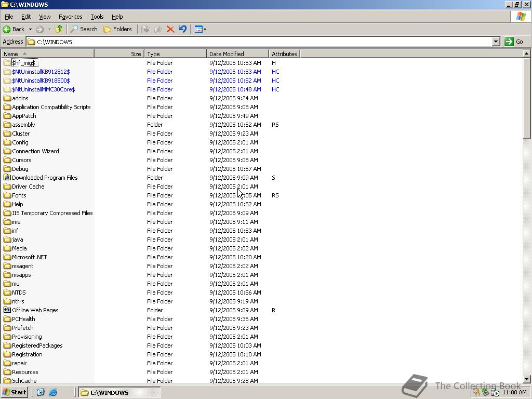Viewport: 532px width, 399px height.
Task: Click the blue Undo icon
Action: point(182,29)
